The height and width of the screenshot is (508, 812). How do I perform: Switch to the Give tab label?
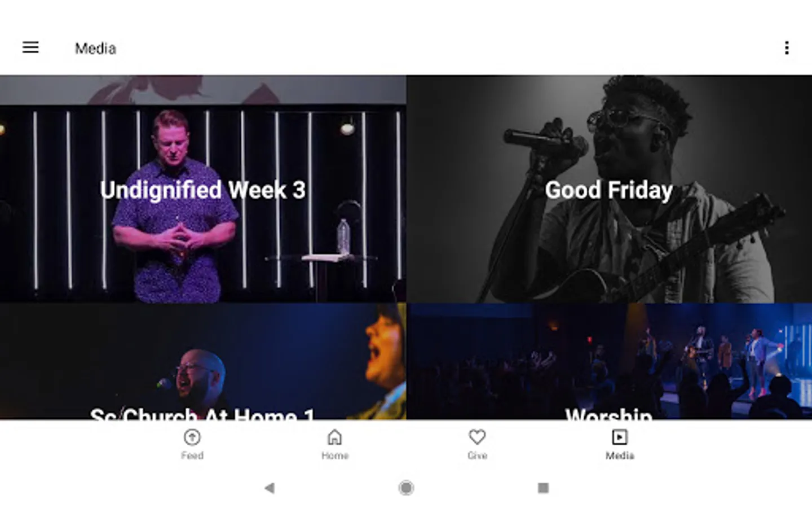(477, 456)
